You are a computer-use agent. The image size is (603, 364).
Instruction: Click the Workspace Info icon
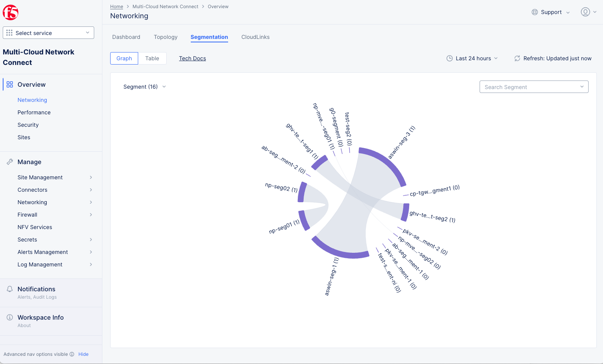pyautogui.click(x=10, y=317)
